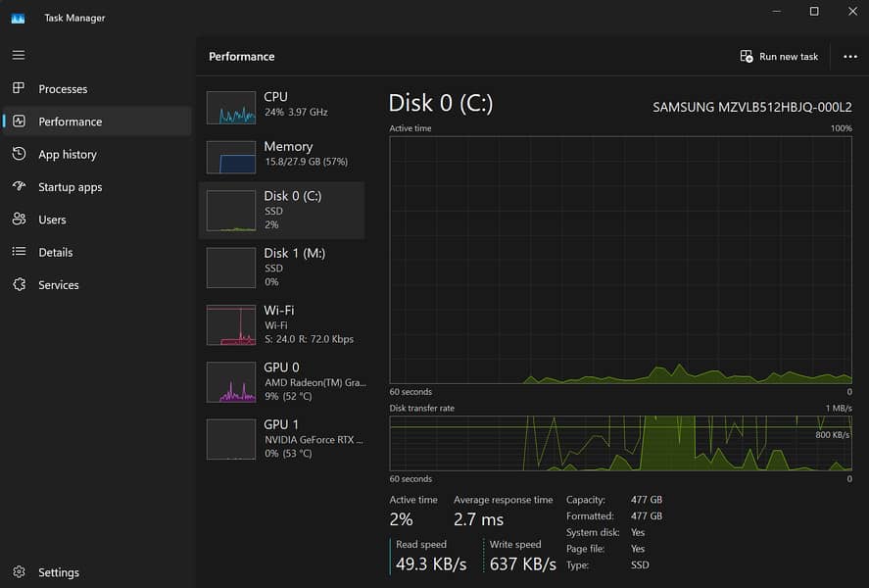The image size is (869, 588).
Task: Click the hamburger navigation menu icon
Action: click(x=19, y=56)
